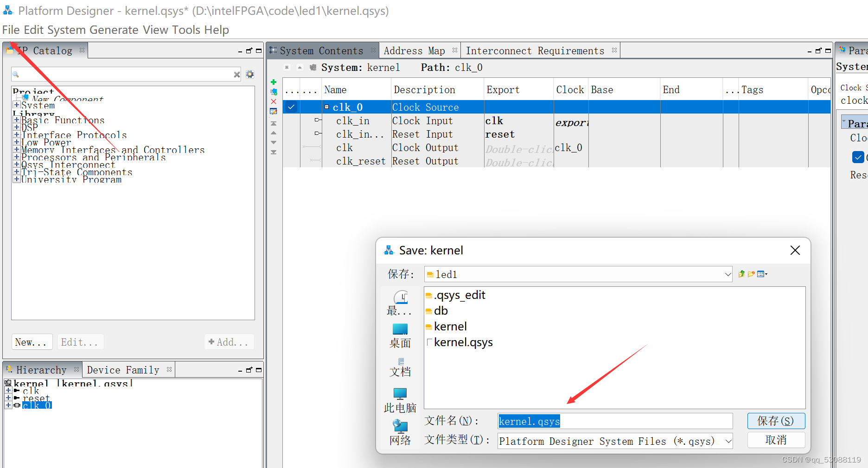
Task: Click the create new folder icon in Save dialog
Action: (x=751, y=274)
